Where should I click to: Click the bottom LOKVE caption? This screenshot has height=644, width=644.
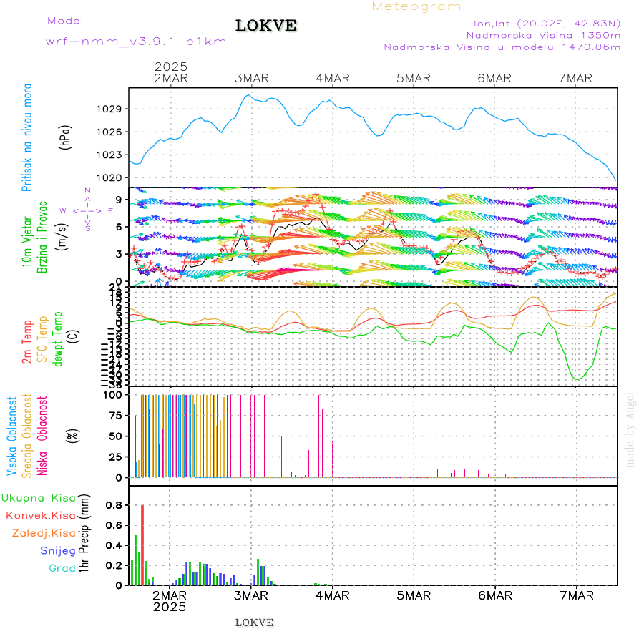pyautogui.click(x=254, y=623)
